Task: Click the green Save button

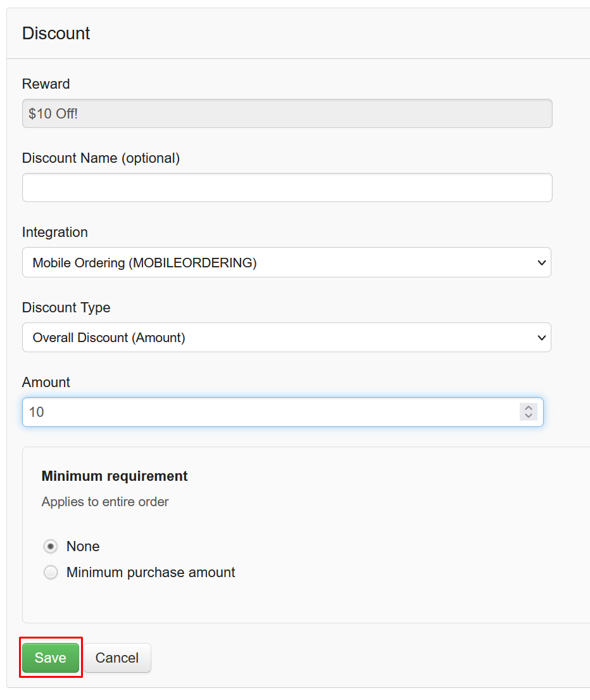Action: click(51, 658)
